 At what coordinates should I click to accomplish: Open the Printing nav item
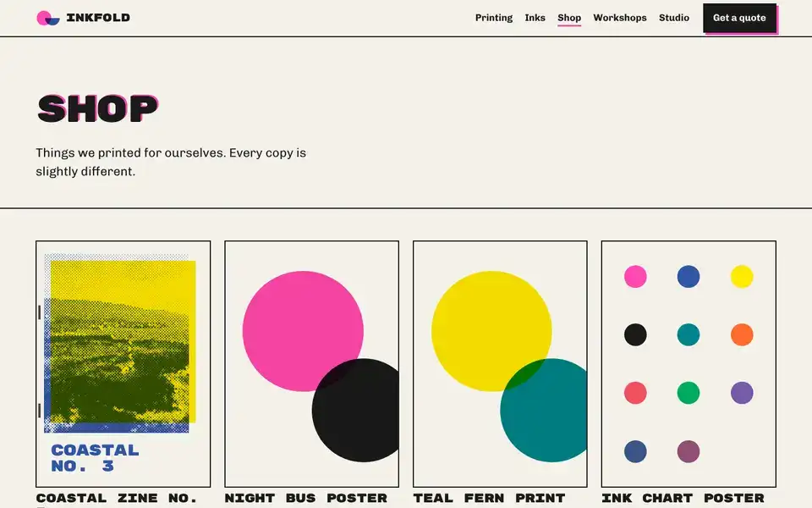pos(494,18)
